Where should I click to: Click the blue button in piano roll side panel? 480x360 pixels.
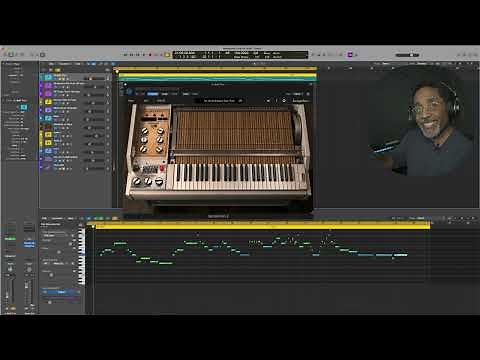pyautogui.click(x=61, y=292)
